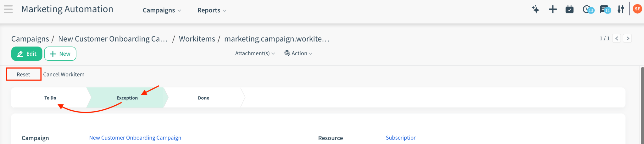This screenshot has width=644, height=144.
Task: Open the hamburger main menu
Action: (x=8, y=9)
